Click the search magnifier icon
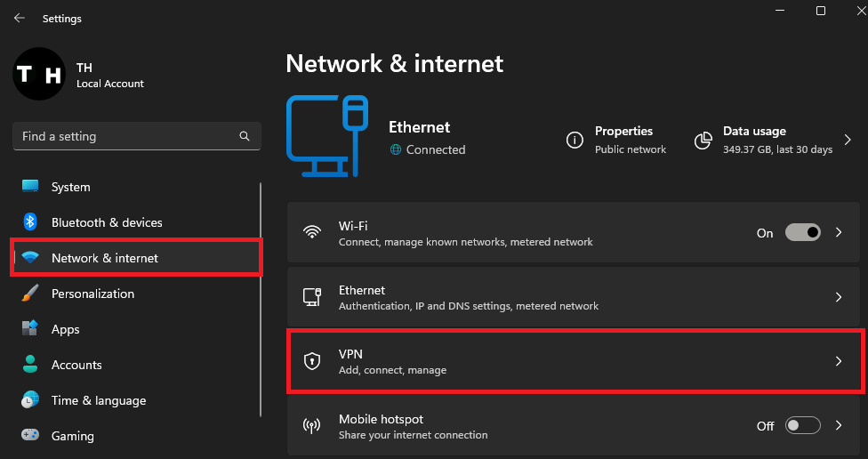The image size is (868, 459). 245,137
